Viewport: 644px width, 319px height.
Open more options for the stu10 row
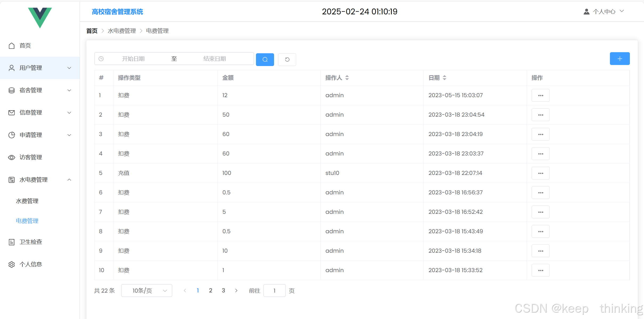(x=540, y=173)
